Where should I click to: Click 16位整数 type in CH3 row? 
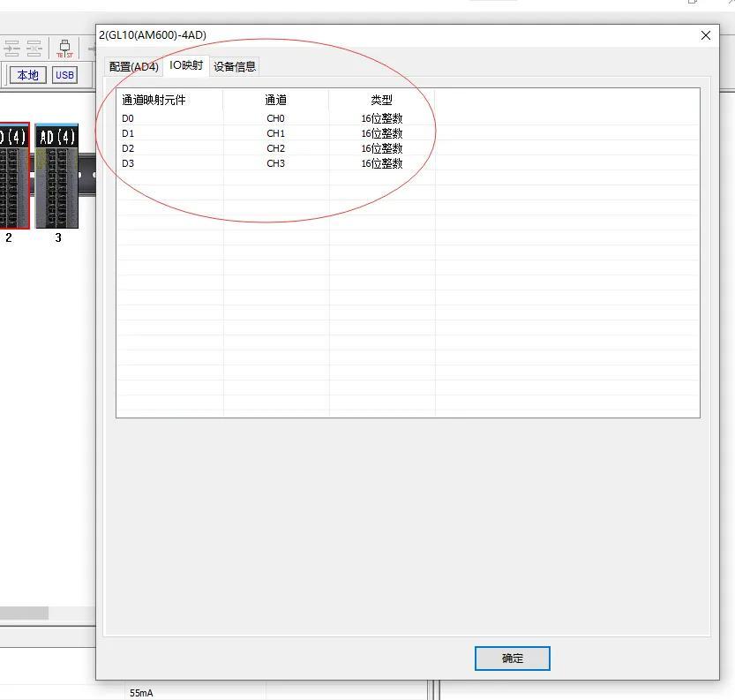coord(381,163)
